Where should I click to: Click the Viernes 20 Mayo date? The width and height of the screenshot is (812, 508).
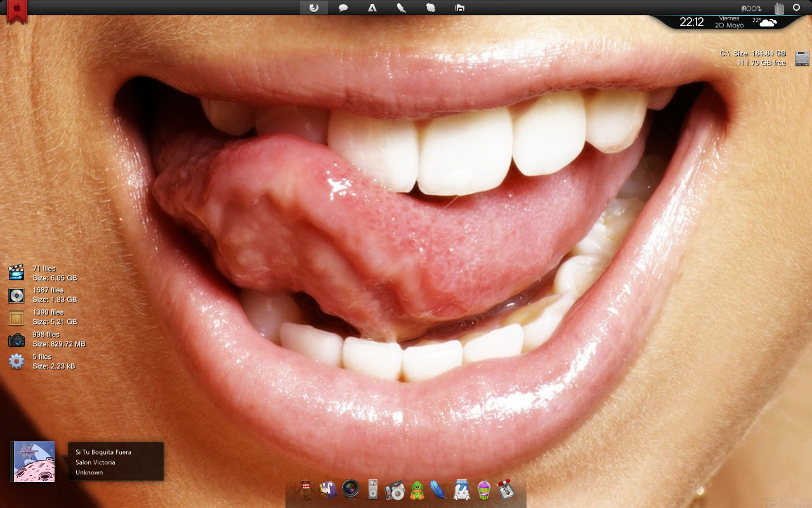[x=730, y=22]
